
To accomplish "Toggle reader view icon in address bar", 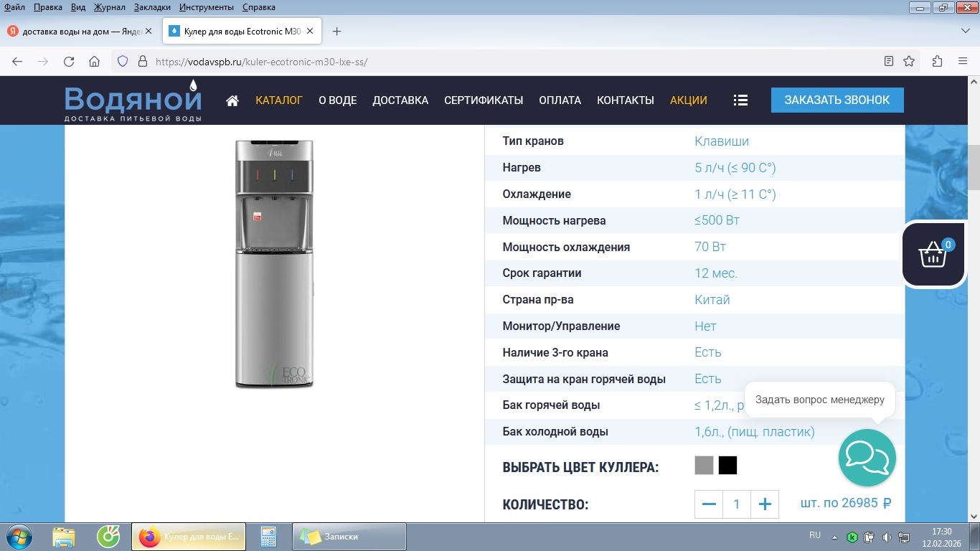I will pos(889,62).
